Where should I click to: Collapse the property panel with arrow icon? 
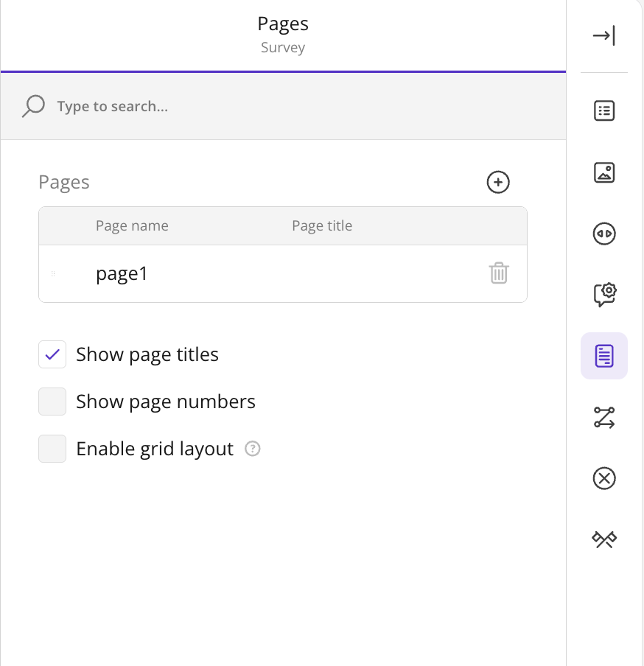coord(603,35)
